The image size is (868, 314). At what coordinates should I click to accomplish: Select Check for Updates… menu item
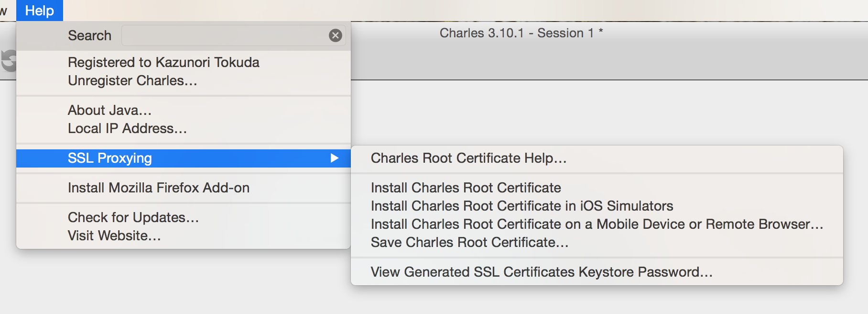tap(184, 217)
